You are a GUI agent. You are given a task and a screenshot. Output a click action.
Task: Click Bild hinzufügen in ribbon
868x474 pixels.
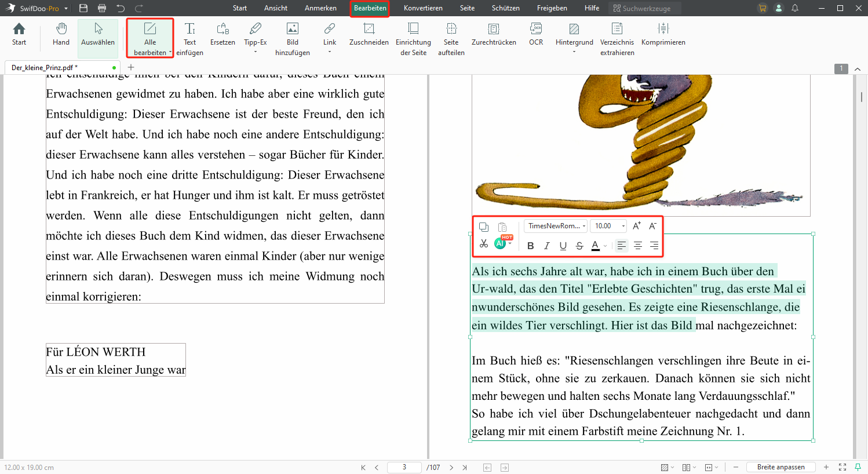pyautogui.click(x=293, y=39)
